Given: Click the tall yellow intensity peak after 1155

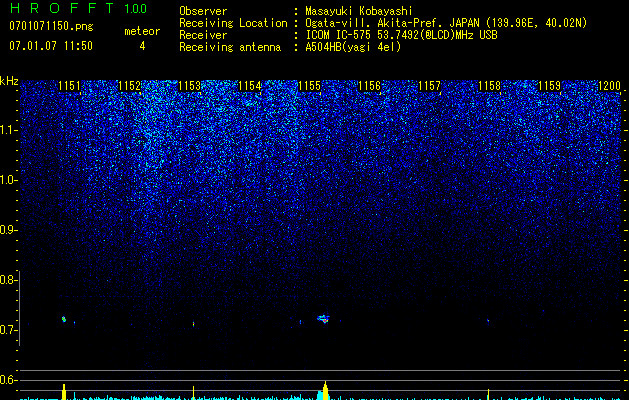Looking at the screenshot, I should point(325,390).
